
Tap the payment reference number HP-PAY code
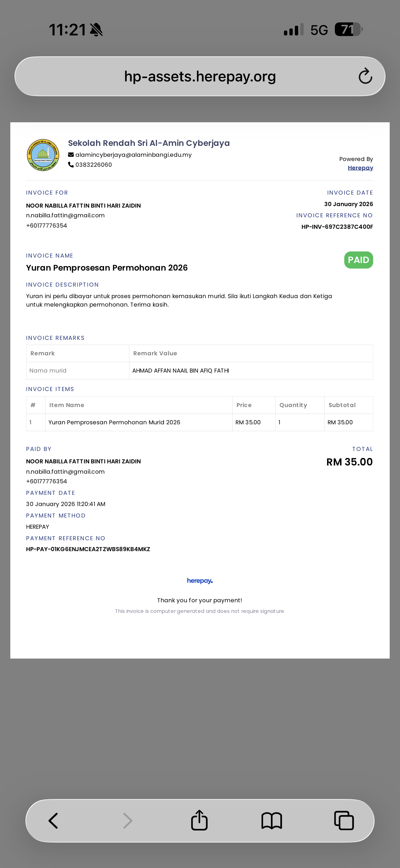[88, 549]
